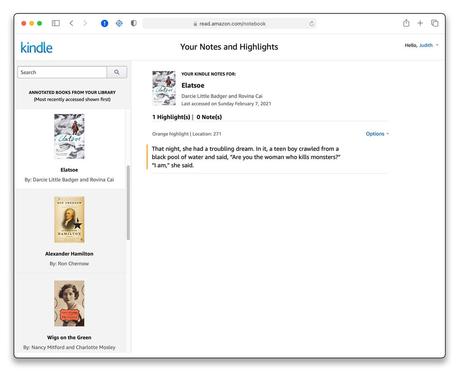Select the Wigs on the Green cover
This screenshot has height=373, width=460.
click(x=69, y=303)
